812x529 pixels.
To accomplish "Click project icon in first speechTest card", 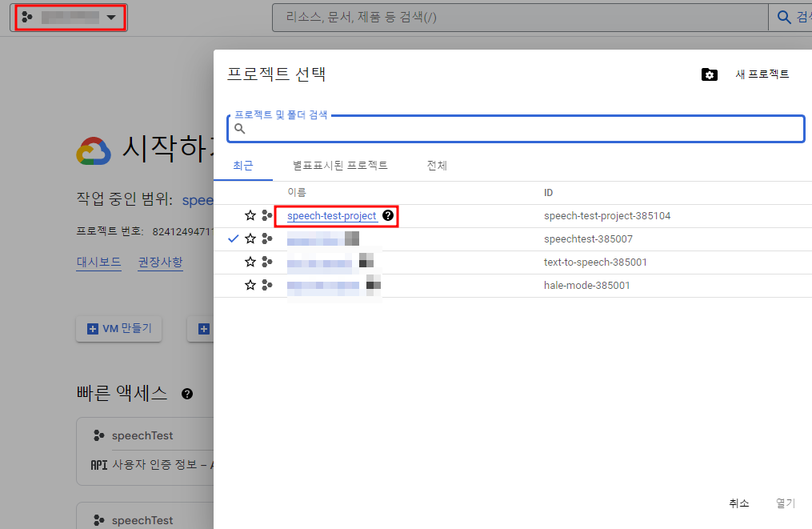I will (x=98, y=435).
